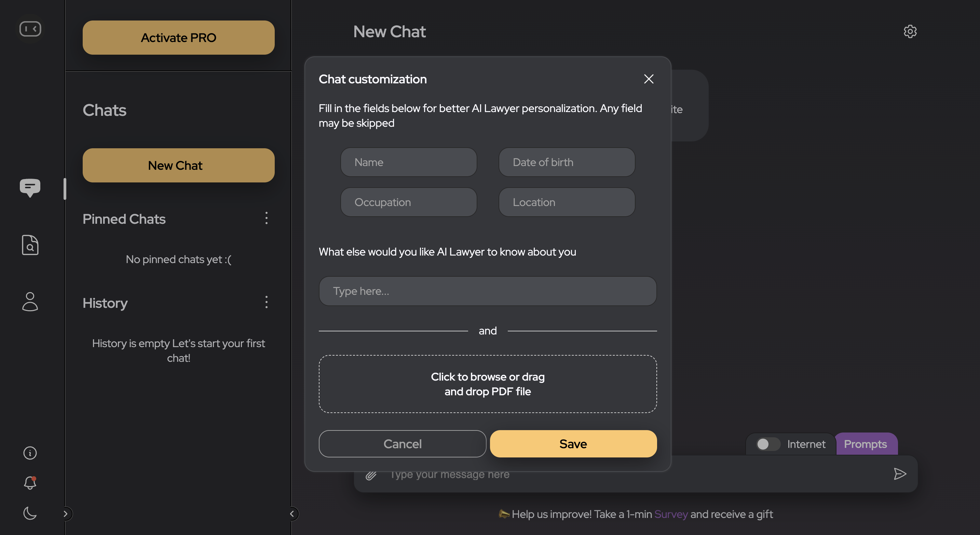
Task: Toggle the Internet switch
Action: click(x=767, y=444)
